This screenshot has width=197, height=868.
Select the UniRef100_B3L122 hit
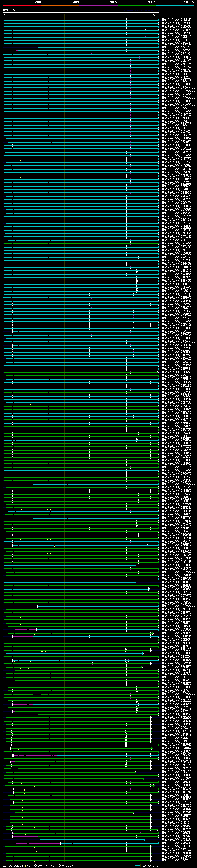point(177,700)
